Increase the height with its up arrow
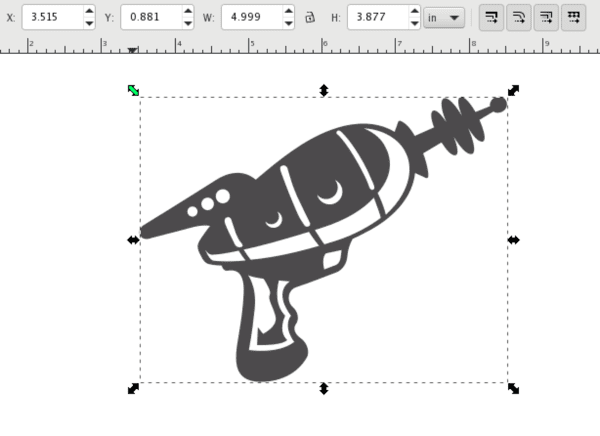The width and height of the screenshot is (600, 436). coord(415,11)
